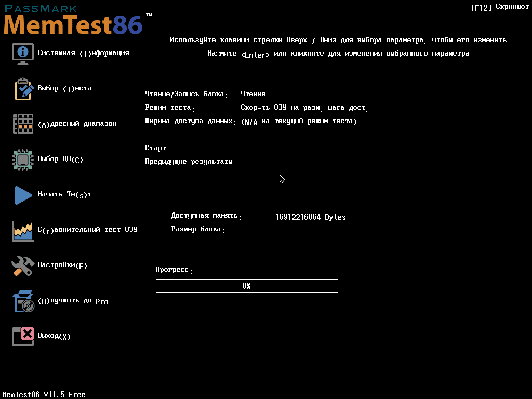532x399 pixels.
Task: Open 'Выбор (T)еста' menu entry
Action: tap(64, 88)
